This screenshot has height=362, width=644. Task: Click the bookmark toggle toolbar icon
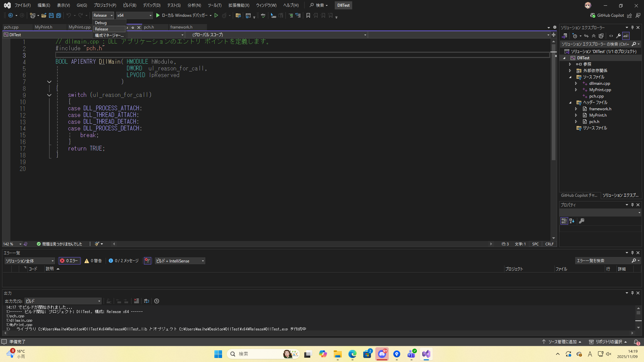click(x=308, y=15)
